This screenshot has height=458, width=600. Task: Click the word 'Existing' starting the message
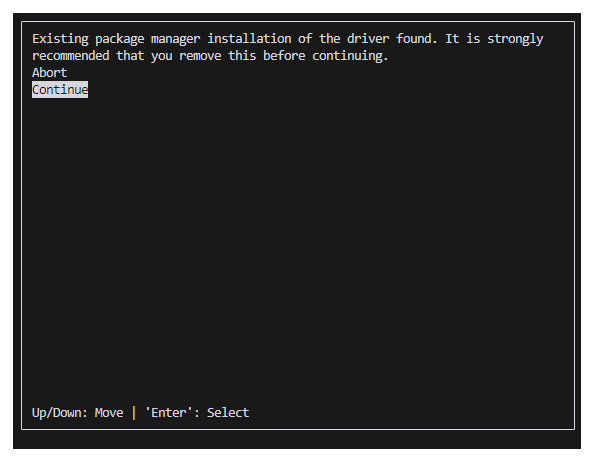(x=60, y=39)
